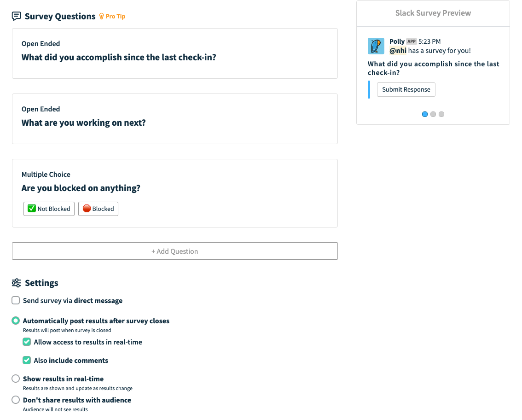
Task: Click the + Add Question button
Action: [x=175, y=251]
